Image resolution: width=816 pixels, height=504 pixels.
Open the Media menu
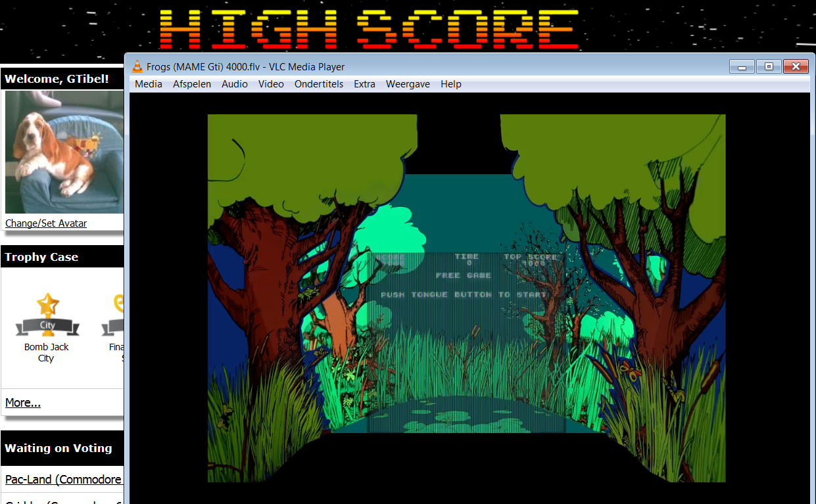pyautogui.click(x=149, y=84)
